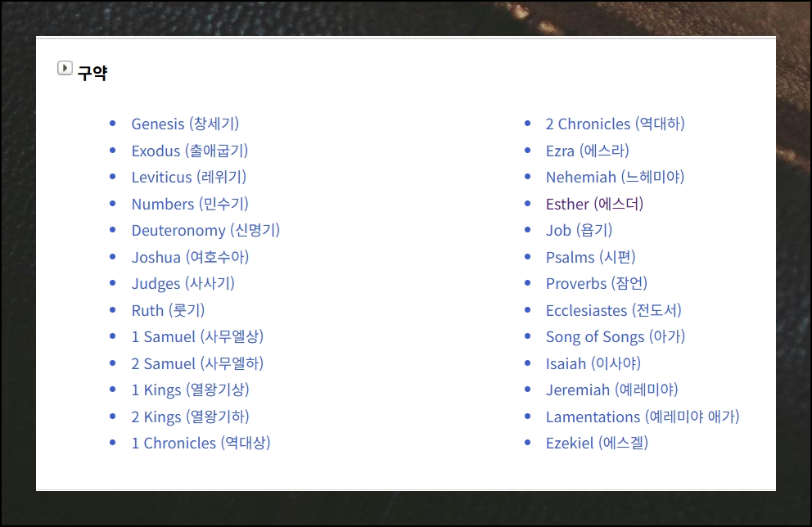Screen dimensions: 812x527
Task: Open Proverbs (잠언) page
Action: click(597, 284)
